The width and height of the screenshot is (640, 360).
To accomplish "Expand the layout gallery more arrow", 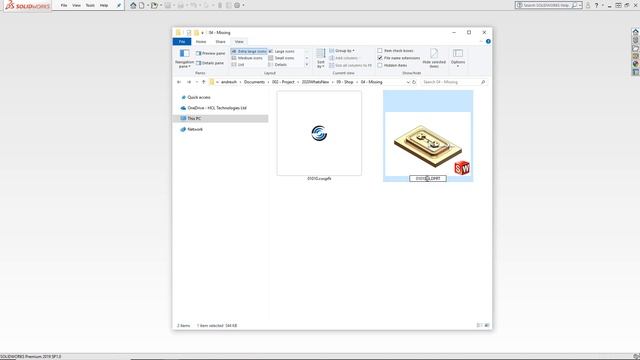I will tap(307, 65).
